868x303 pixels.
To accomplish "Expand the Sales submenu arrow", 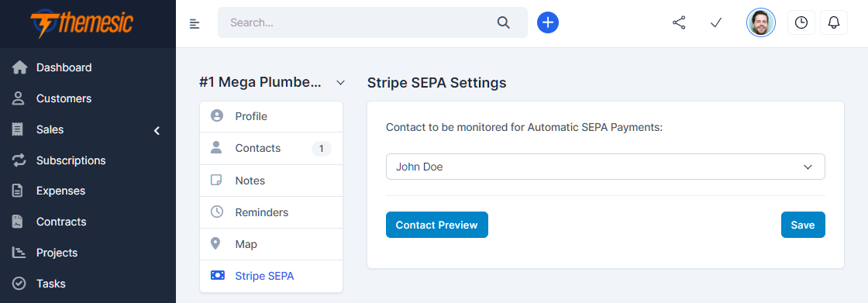I will coord(157,131).
